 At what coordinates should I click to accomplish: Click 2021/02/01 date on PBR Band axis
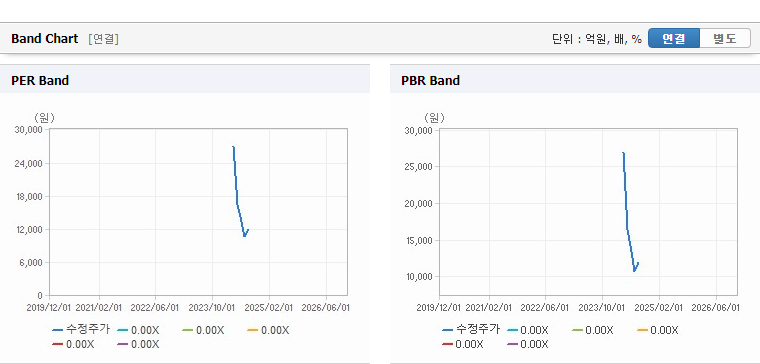[489, 308]
